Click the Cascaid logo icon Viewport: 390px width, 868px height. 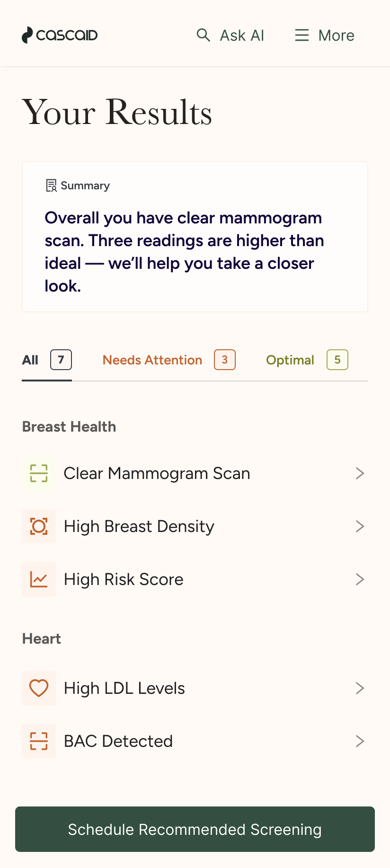pos(27,35)
